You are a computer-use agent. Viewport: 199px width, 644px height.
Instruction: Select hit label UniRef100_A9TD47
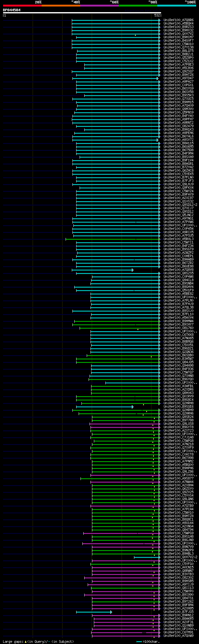coord(178,78)
